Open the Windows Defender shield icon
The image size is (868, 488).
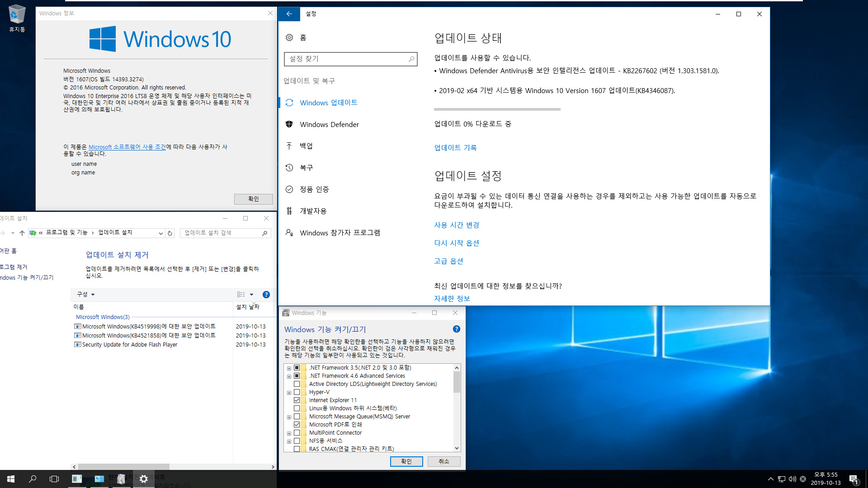pyautogui.click(x=289, y=124)
